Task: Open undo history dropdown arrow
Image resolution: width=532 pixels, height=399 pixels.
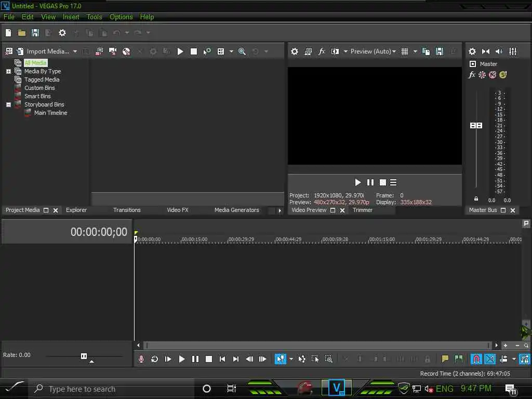Action: [127, 33]
